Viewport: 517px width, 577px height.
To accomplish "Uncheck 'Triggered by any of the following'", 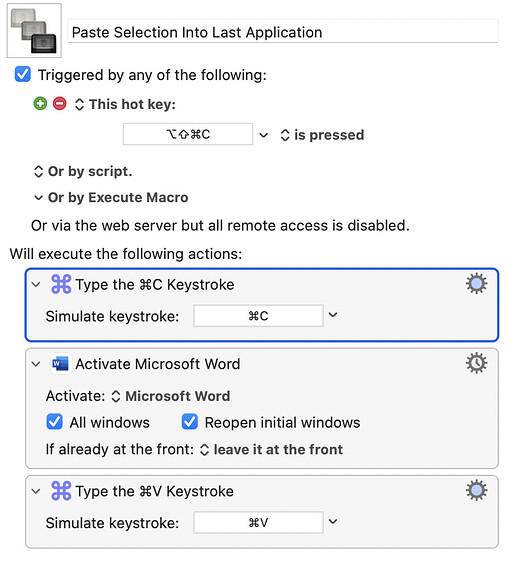I will coord(23,74).
